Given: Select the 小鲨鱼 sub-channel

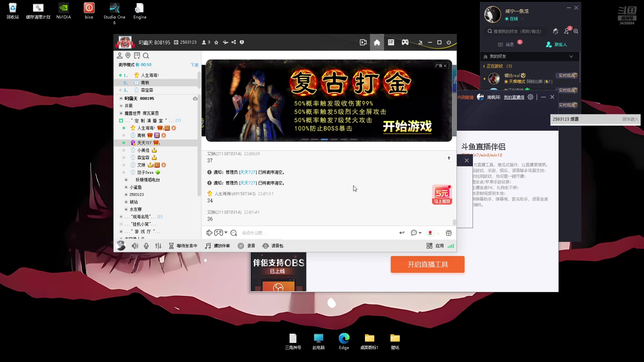Looking at the screenshot, I should coord(136,187).
